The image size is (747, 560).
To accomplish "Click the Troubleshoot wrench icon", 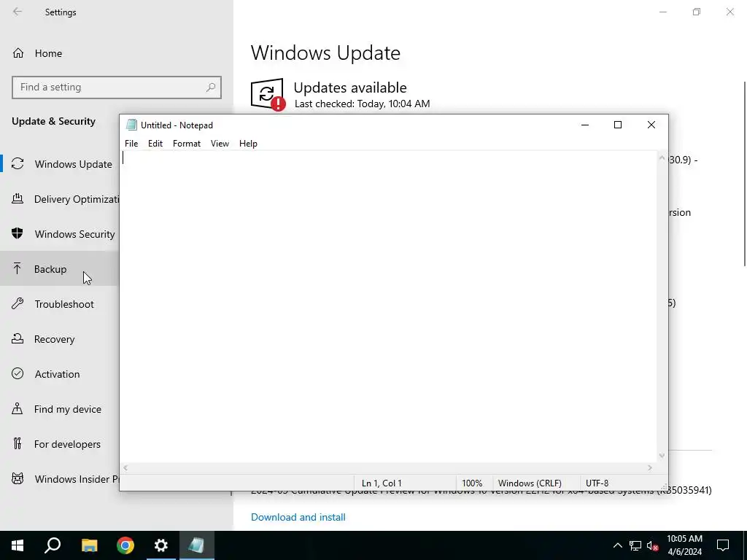I will click(x=18, y=303).
